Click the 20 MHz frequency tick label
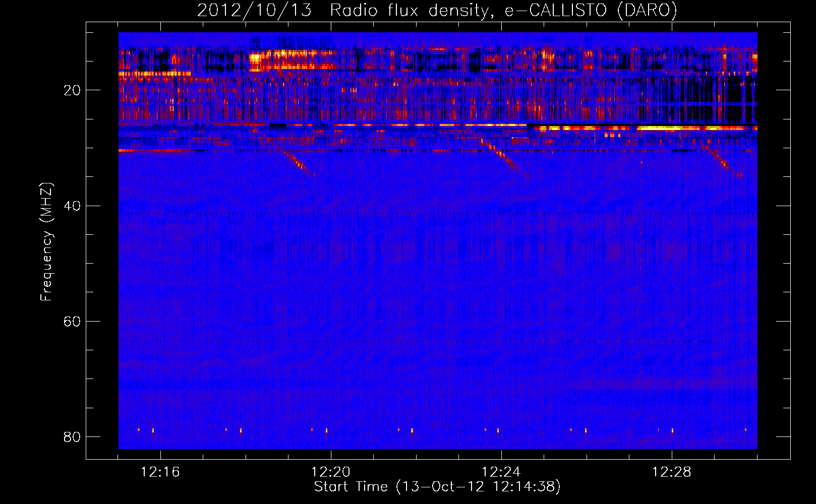816x504 pixels. [72, 91]
